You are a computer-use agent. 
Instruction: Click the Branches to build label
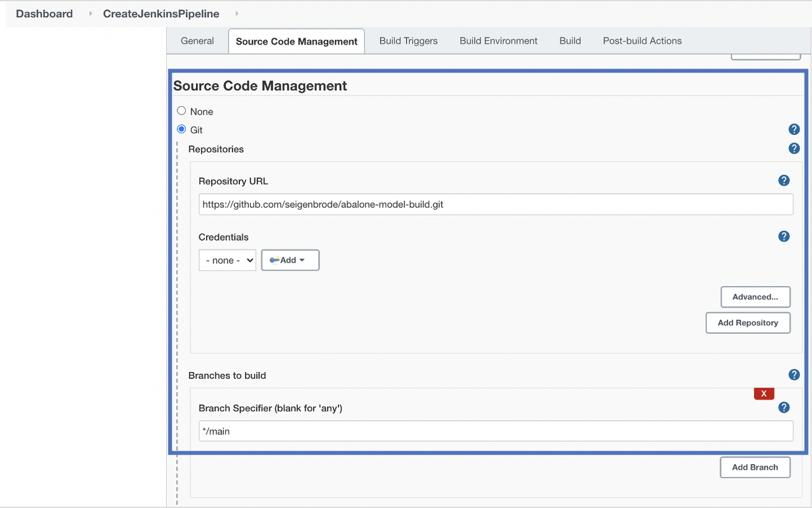(x=227, y=375)
